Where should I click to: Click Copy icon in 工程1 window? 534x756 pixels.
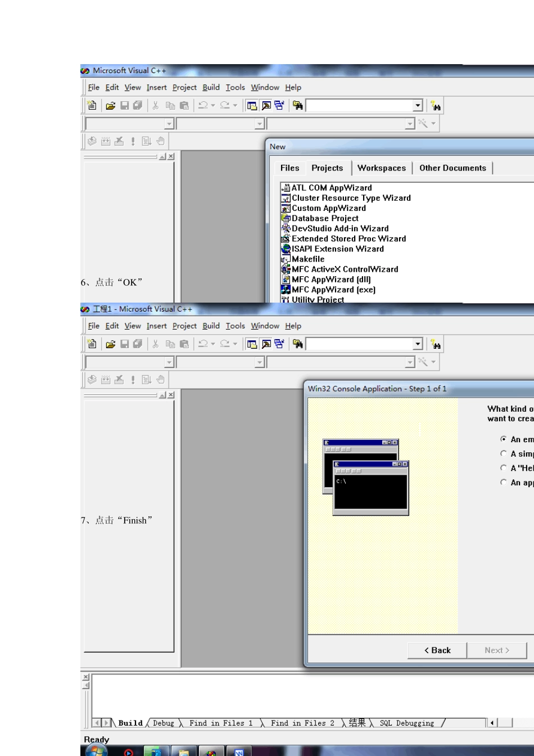tap(170, 344)
